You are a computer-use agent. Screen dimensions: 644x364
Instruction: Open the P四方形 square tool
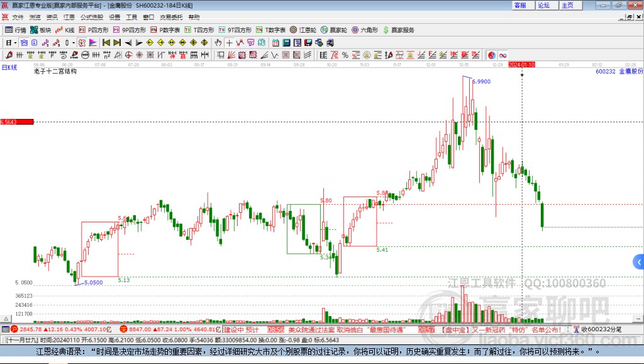click(x=94, y=30)
